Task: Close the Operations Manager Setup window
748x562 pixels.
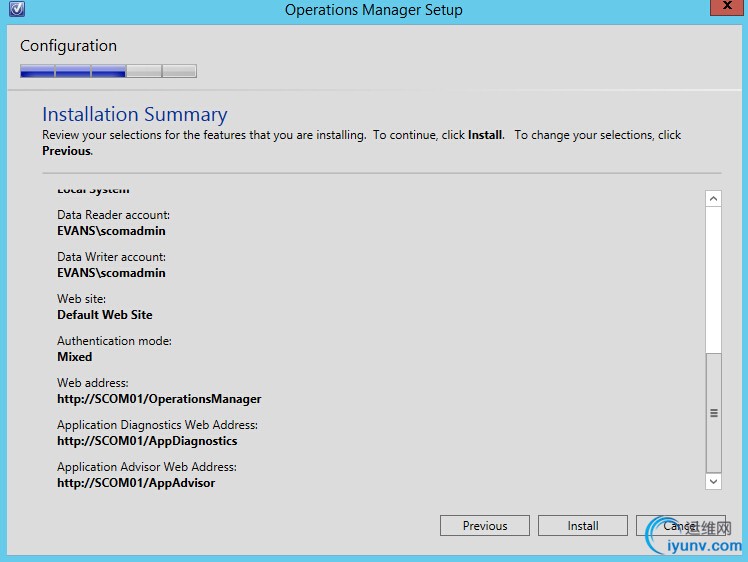Action: 727,7
